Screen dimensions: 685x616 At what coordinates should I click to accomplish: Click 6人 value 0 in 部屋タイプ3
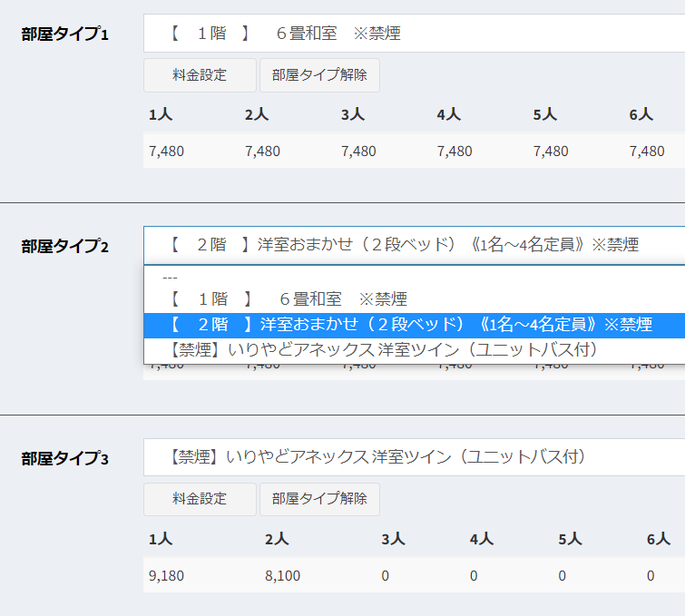651,576
